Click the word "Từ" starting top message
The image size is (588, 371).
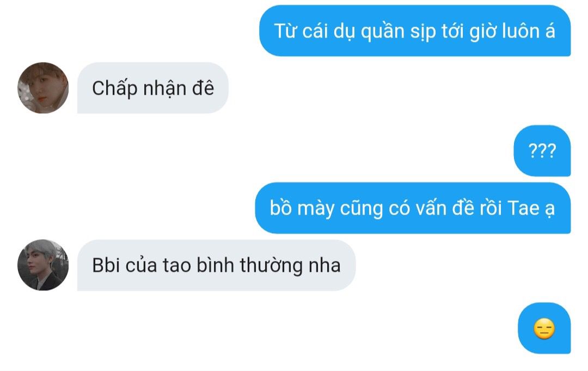coord(285,31)
